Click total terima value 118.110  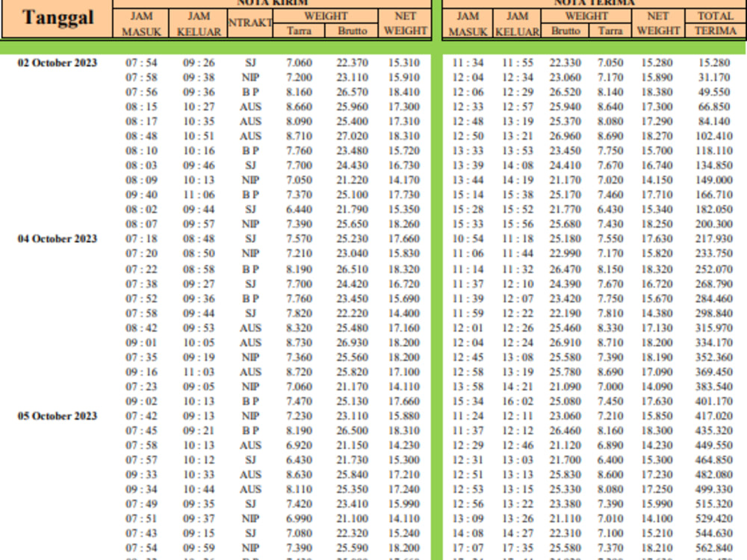click(714, 151)
